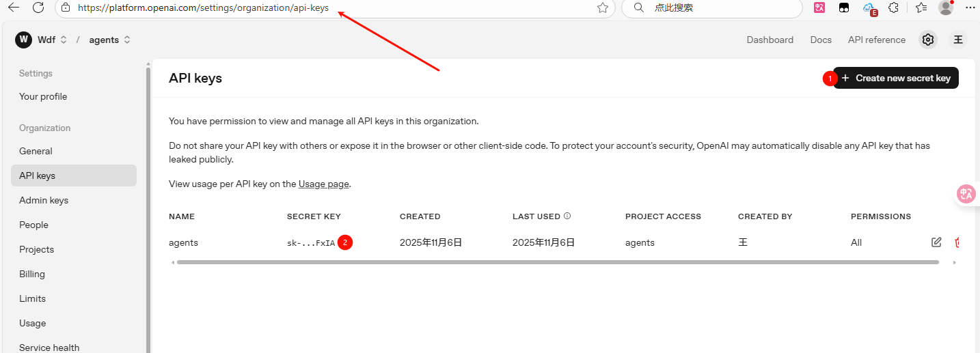Open People page
Viewport: 980px width, 353px height.
tap(33, 225)
